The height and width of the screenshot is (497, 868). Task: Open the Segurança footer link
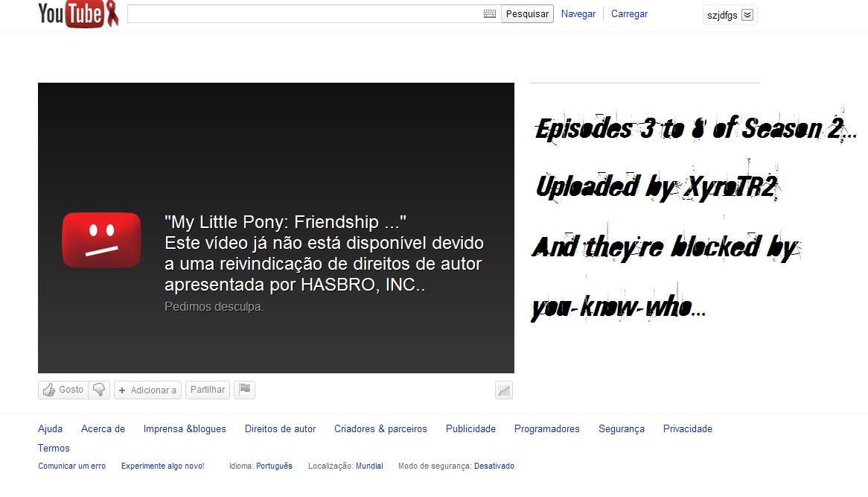click(x=621, y=429)
